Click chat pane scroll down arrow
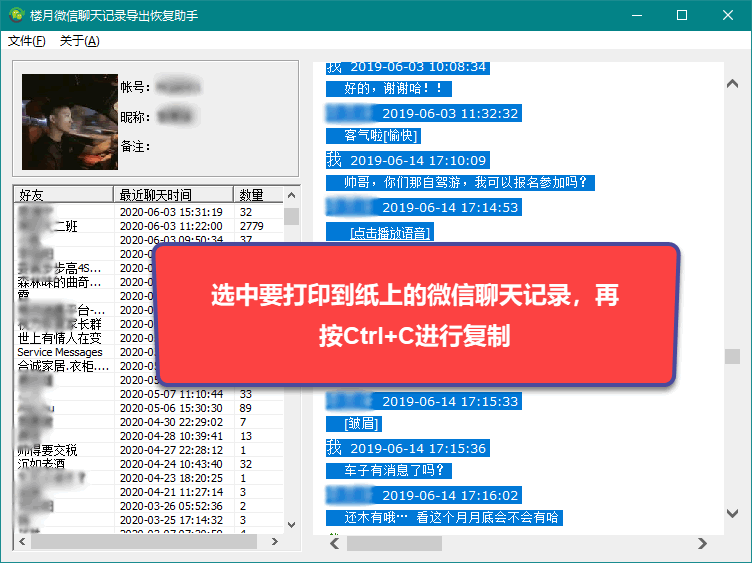 point(732,513)
